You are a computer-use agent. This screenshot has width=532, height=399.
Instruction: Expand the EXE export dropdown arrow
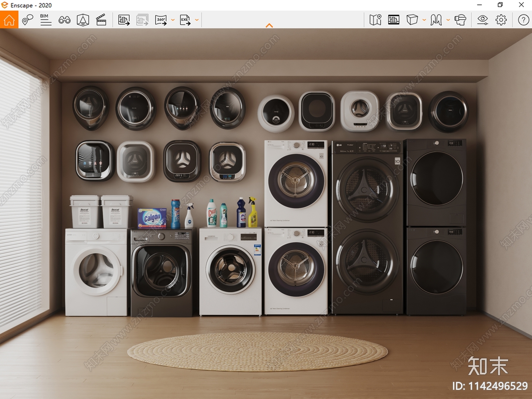point(197,20)
